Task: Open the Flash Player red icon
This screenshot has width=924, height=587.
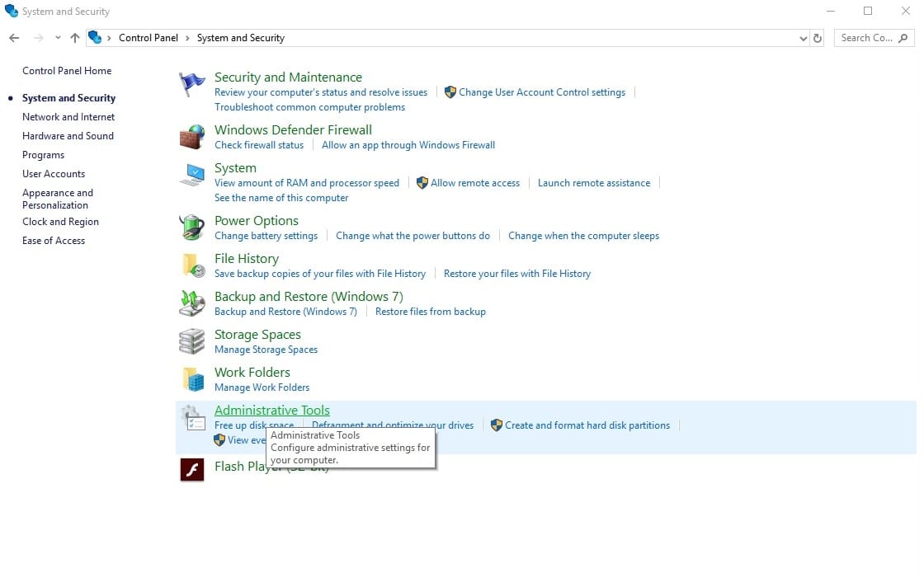Action: tap(192, 469)
